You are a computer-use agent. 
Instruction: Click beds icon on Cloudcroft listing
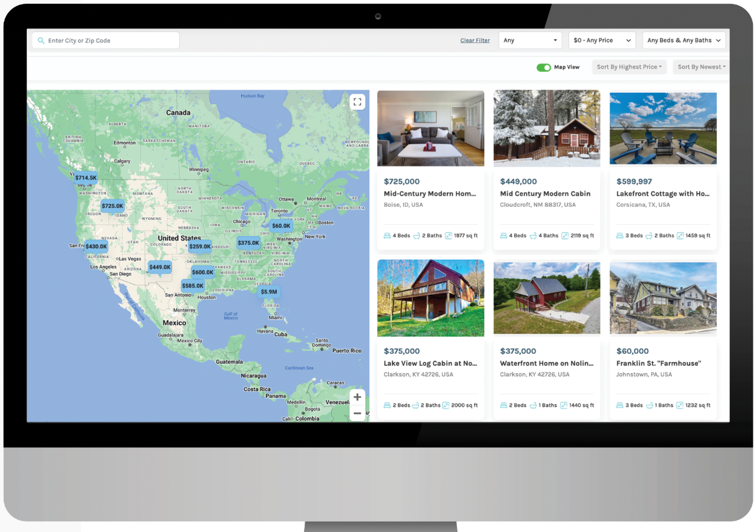coord(504,236)
